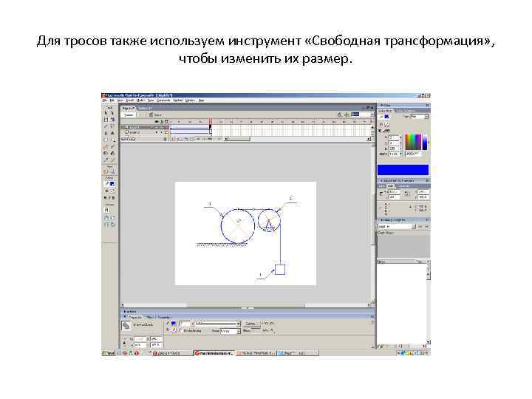Select the Brush tool
Screen dimensions: 532x399
[x=112, y=146]
